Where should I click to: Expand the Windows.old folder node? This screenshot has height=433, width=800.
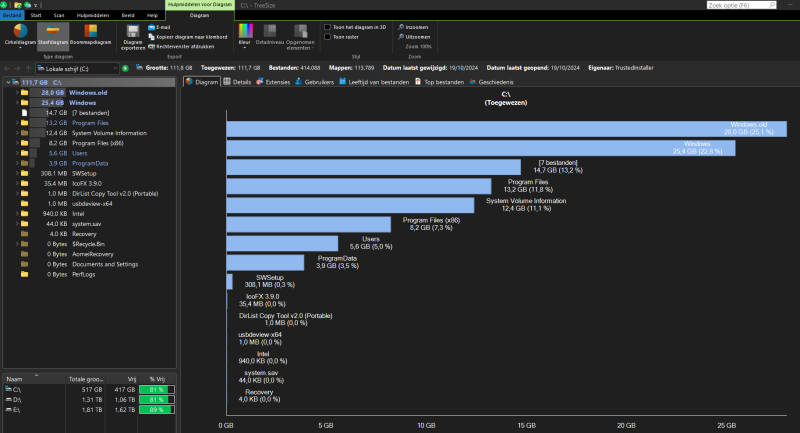[x=16, y=92]
